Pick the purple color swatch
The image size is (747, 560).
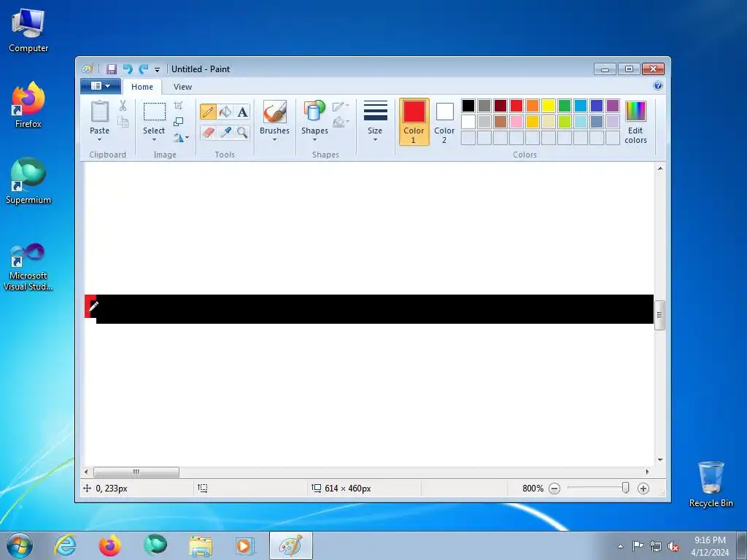[x=613, y=106]
